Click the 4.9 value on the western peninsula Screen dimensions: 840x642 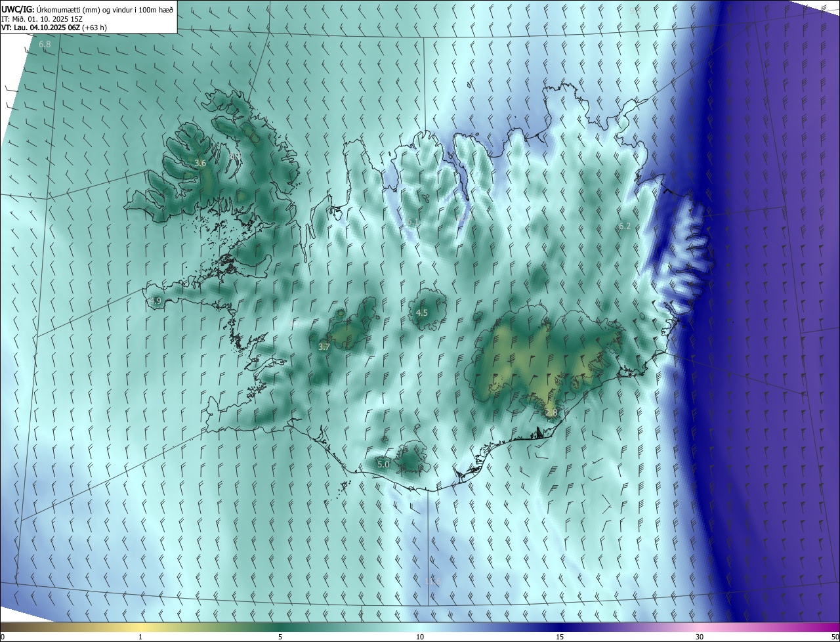point(156,301)
